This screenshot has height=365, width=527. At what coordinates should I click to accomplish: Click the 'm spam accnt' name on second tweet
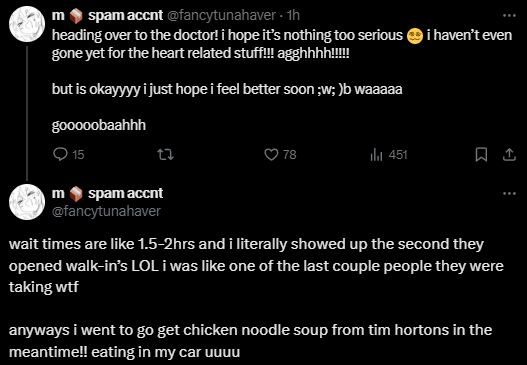[x=107, y=193]
